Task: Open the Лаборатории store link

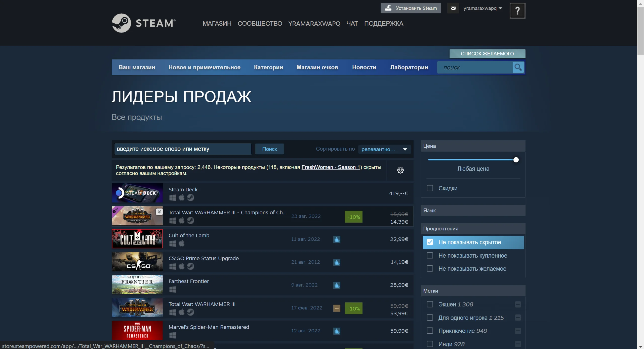Action: click(x=409, y=67)
